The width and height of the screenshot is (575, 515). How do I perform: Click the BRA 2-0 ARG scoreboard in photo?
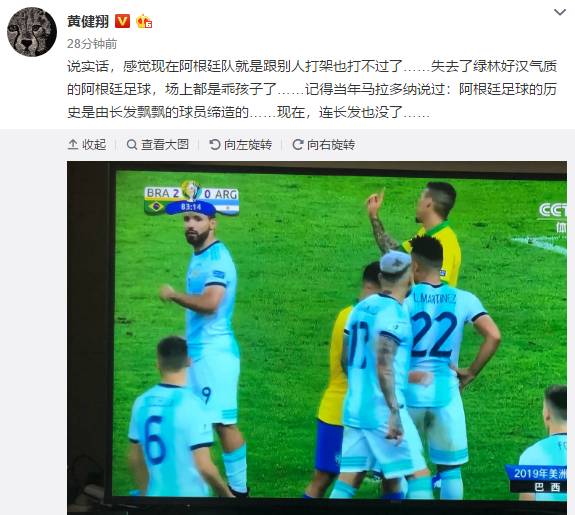click(x=191, y=198)
